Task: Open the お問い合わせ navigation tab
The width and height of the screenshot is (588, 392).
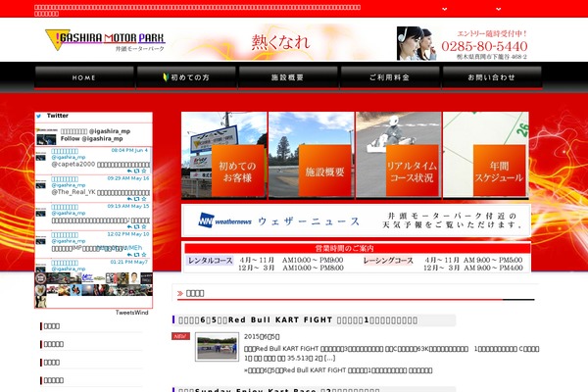Action: pos(492,77)
